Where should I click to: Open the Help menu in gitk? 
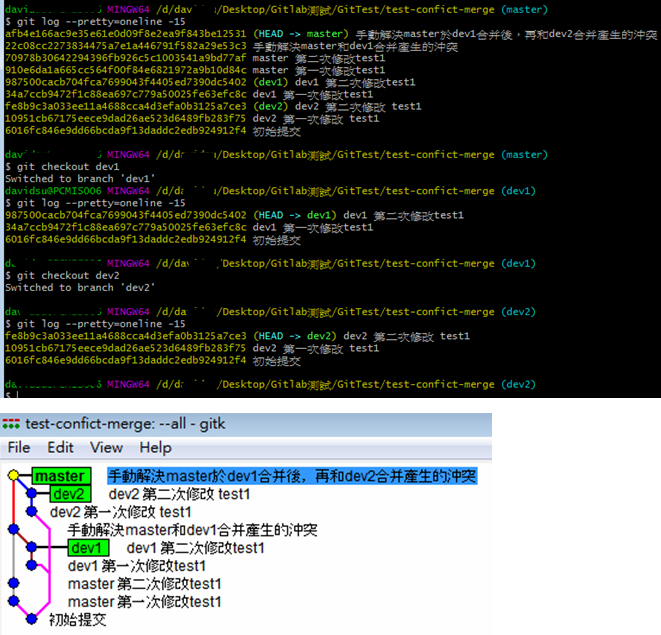(155, 448)
